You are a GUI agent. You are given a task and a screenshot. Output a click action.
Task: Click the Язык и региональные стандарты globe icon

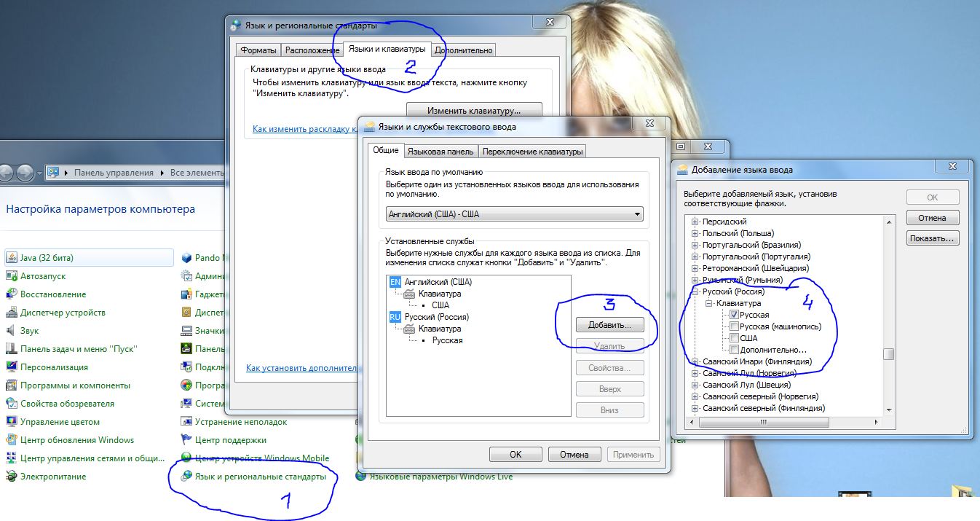[x=186, y=477]
